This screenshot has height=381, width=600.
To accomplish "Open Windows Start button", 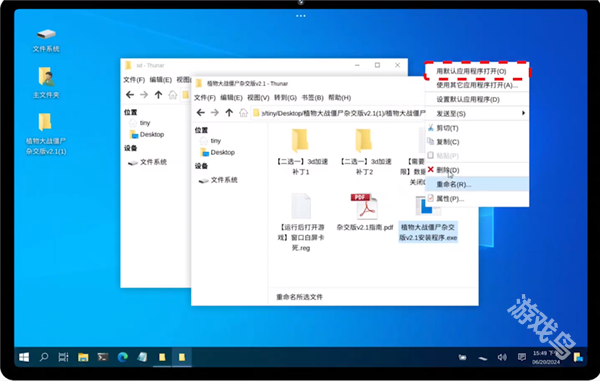I will tap(24, 357).
